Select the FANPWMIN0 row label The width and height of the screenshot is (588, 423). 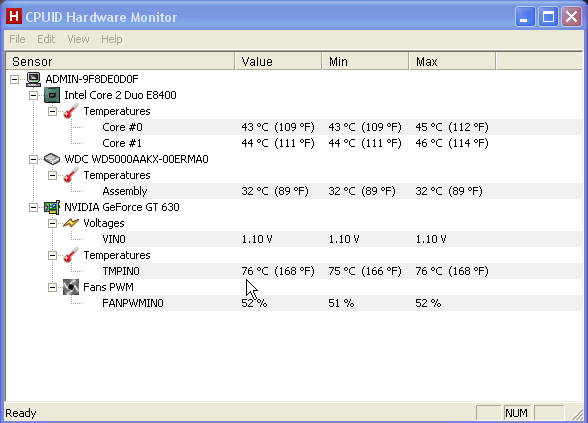tap(133, 303)
